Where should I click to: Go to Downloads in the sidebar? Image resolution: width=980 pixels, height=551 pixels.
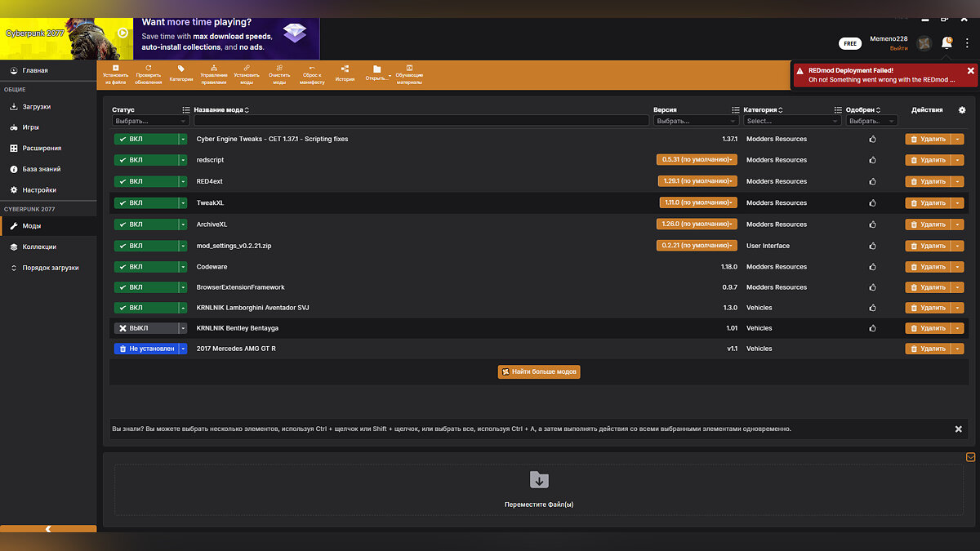(36, 107)
